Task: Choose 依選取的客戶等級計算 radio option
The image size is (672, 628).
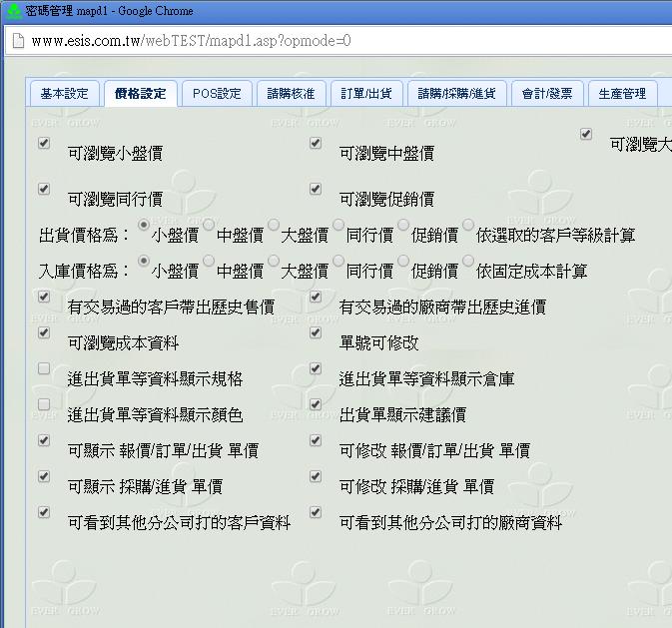Action: (x=468, y=225)
